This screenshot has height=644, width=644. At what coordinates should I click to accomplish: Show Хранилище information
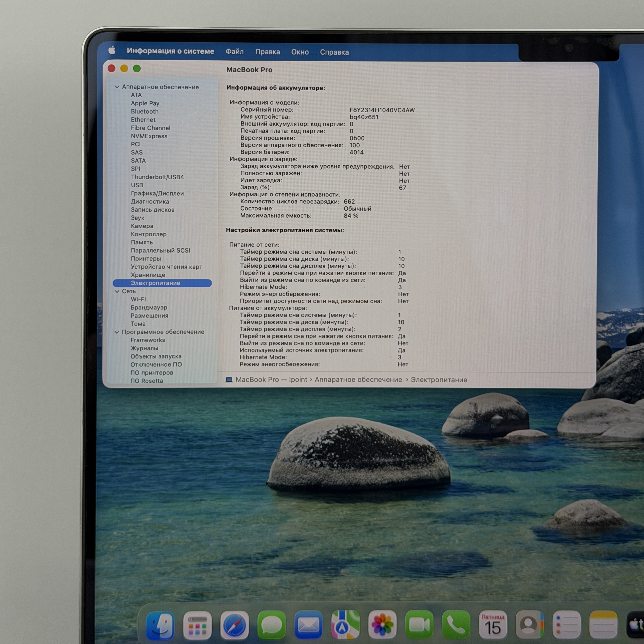(148, 275)
